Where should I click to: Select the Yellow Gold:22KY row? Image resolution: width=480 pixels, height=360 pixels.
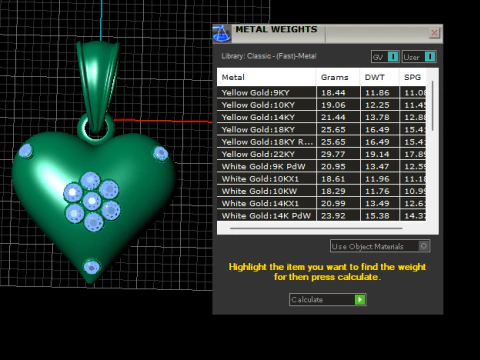[321, 154]
